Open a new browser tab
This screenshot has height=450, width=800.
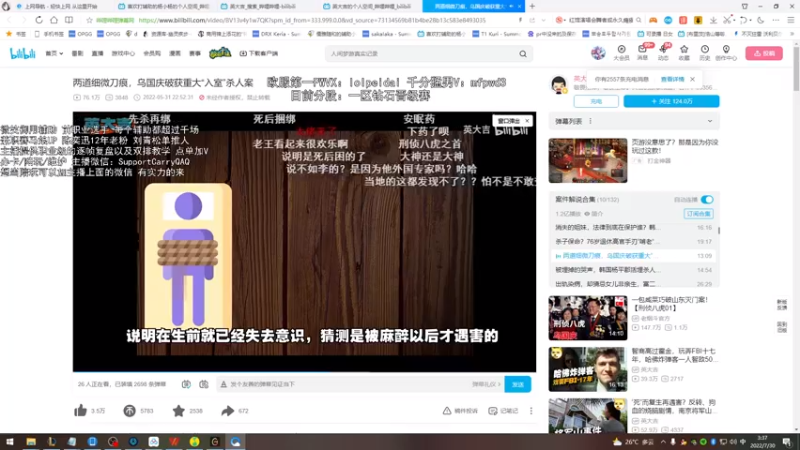(532, 6)
